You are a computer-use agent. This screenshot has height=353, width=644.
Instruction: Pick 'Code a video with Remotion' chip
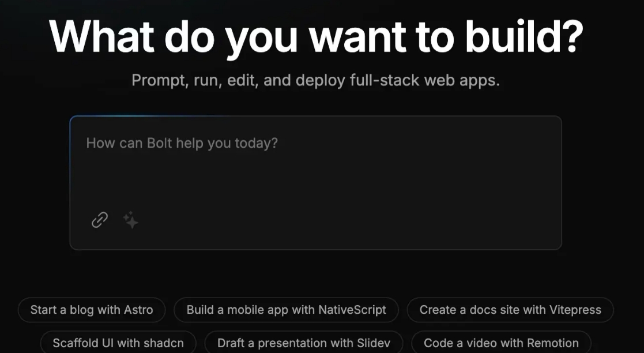pos(501,343)
